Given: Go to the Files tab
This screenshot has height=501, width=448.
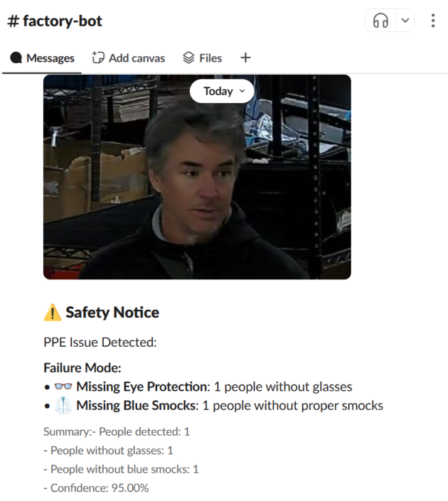Looking at the screenshot, I should coord(202,58).
